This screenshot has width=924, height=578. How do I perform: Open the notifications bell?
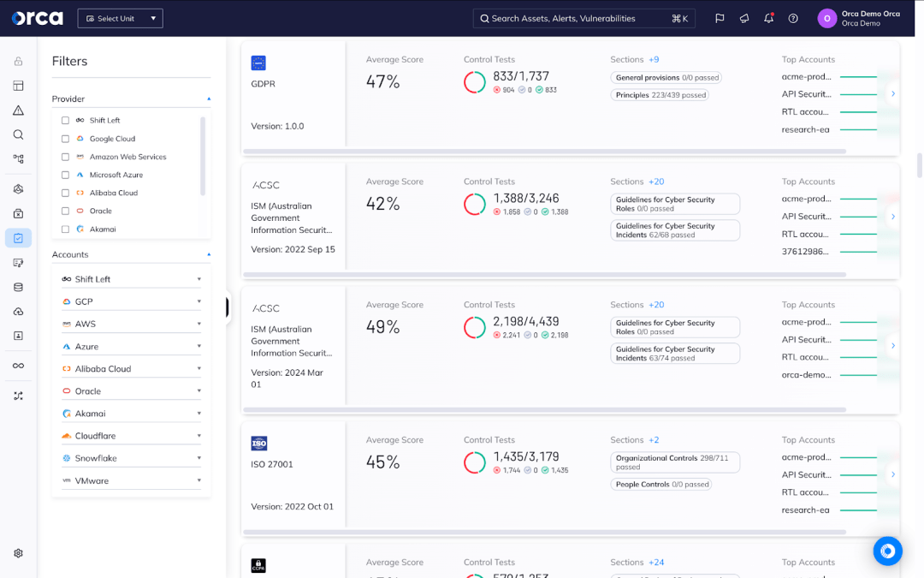[x=768, y=18]
